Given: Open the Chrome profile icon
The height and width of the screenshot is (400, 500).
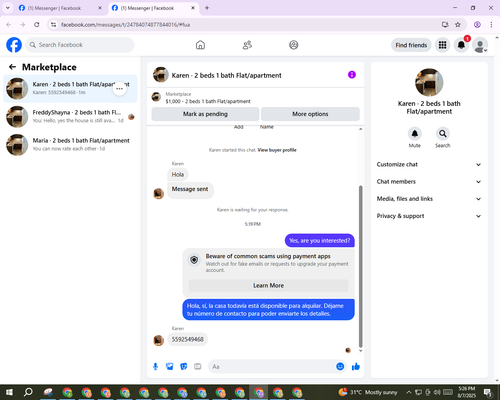Looking at the screenshot, I should (477, 25).
